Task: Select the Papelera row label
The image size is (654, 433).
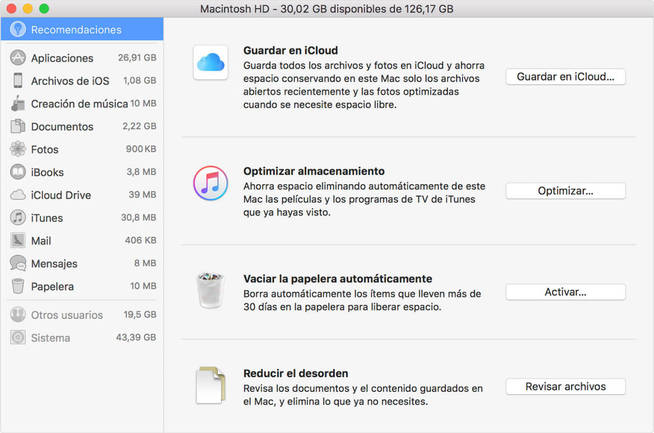Action: (x=52, y=287)
